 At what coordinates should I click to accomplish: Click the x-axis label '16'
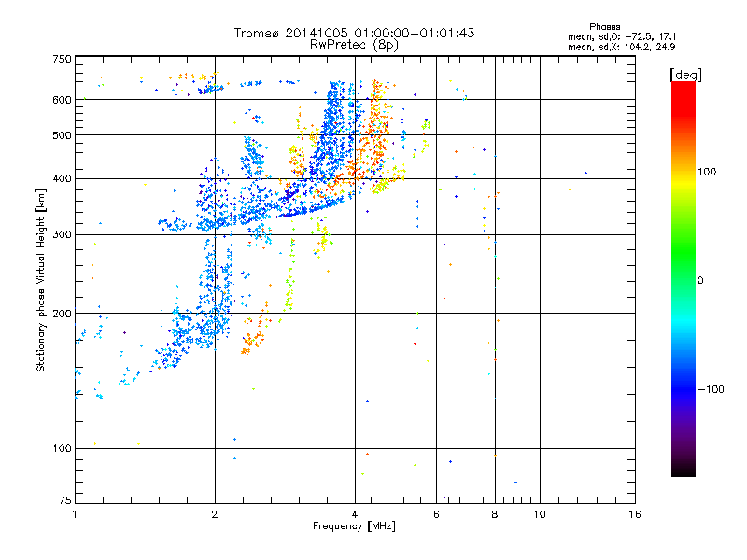point(635,514)
